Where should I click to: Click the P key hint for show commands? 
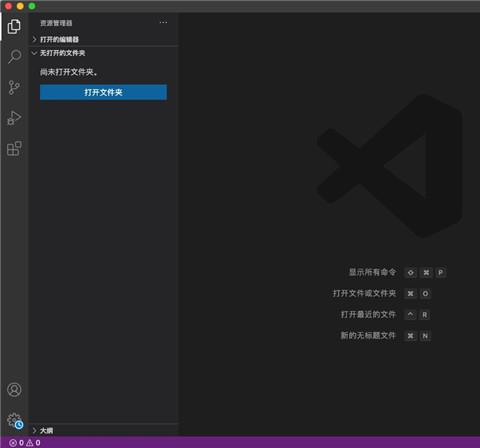coord(441,273)
